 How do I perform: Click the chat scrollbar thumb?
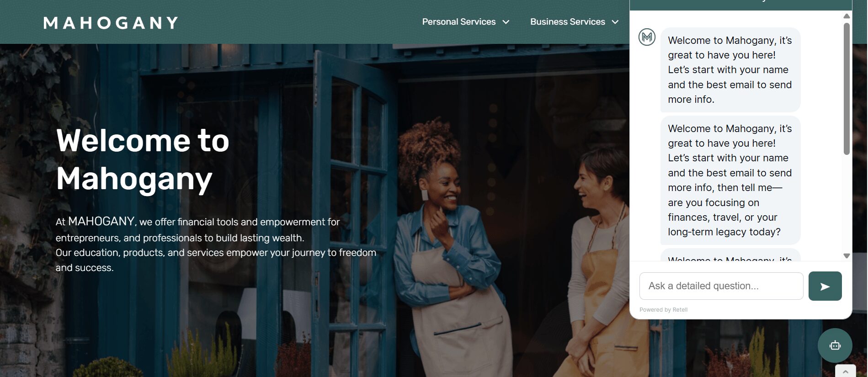847,89
